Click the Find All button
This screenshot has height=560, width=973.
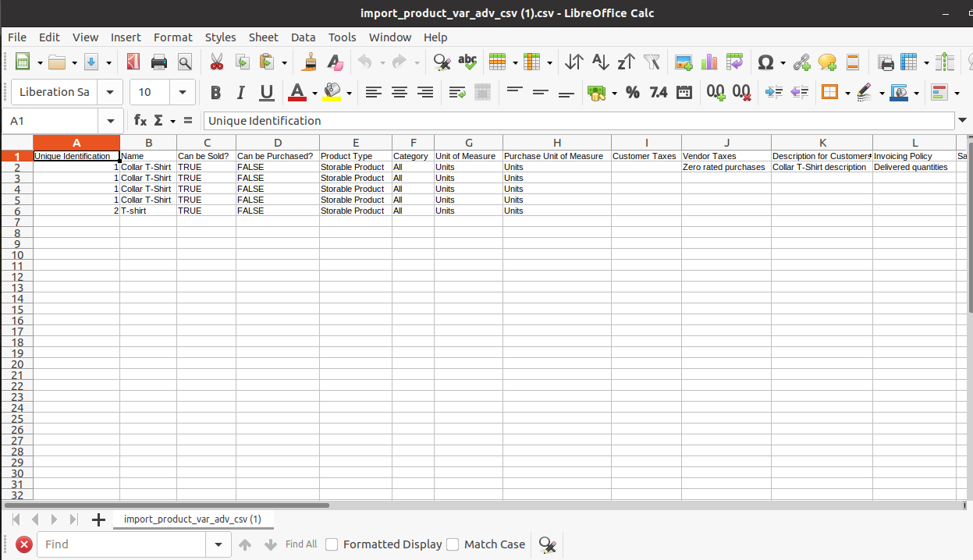point(301,544)
